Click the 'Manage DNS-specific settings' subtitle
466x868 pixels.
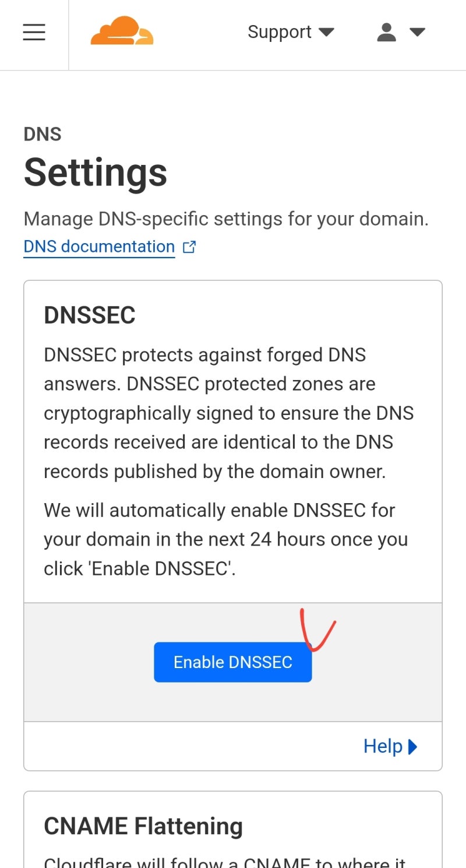tap(226, 220)
